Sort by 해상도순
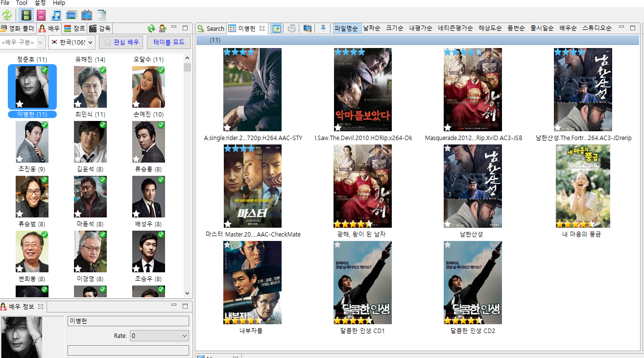The image size is (644, 358). (x=490, y=28)
